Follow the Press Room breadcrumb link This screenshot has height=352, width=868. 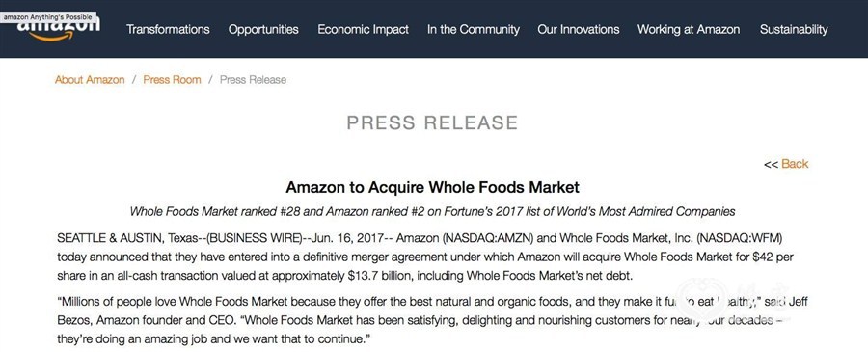tap(173, 80)
